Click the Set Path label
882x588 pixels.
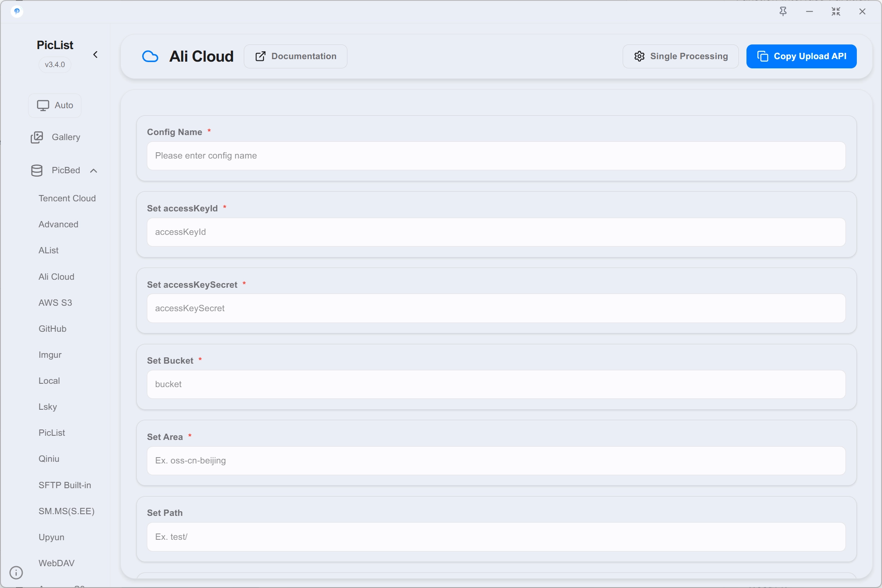click(165, 513)
